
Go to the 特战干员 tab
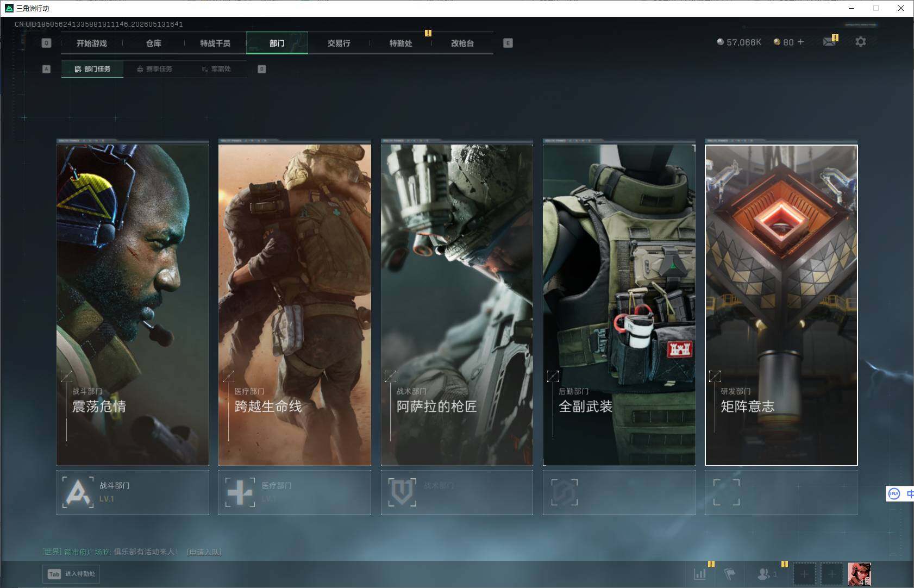pyautogui.click(x=215, y=43)
